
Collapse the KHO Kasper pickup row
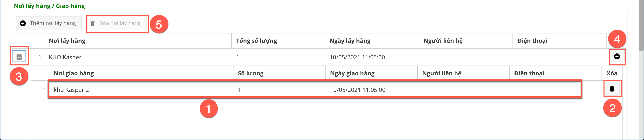coord(19,57)
